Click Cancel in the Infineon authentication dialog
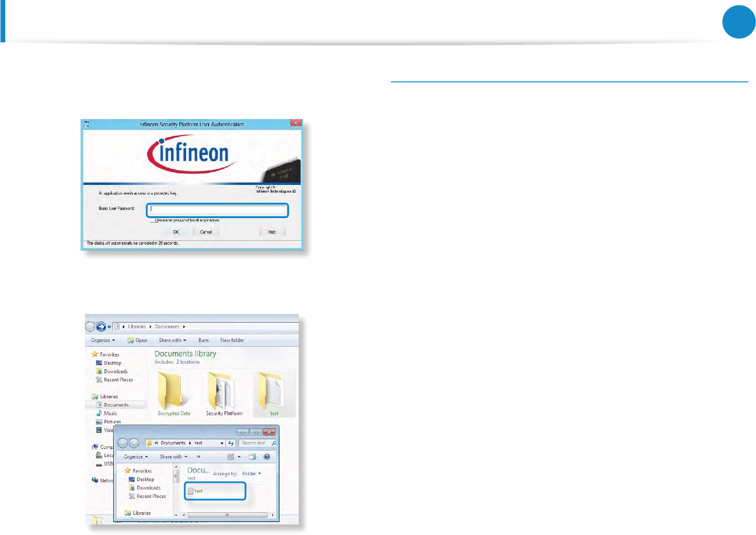Image resolution: width=756 pixels, height=535 pixels. tap(206, 232)
